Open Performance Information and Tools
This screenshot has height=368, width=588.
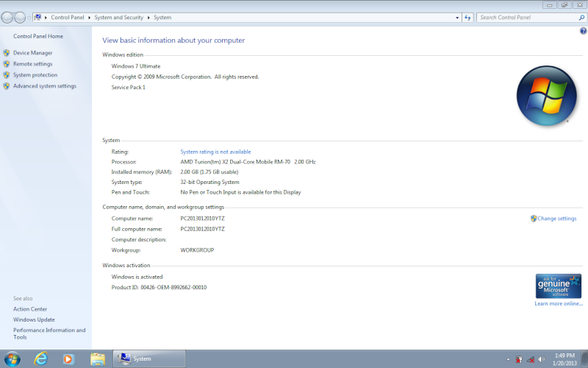pyautogui.click(x=49, y=333)
